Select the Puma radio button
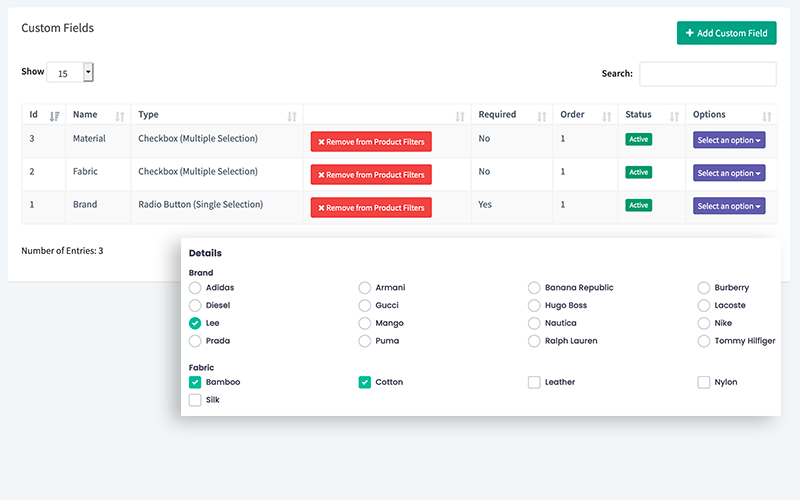This screenshot has width=800, height=500. click(364, 341)
